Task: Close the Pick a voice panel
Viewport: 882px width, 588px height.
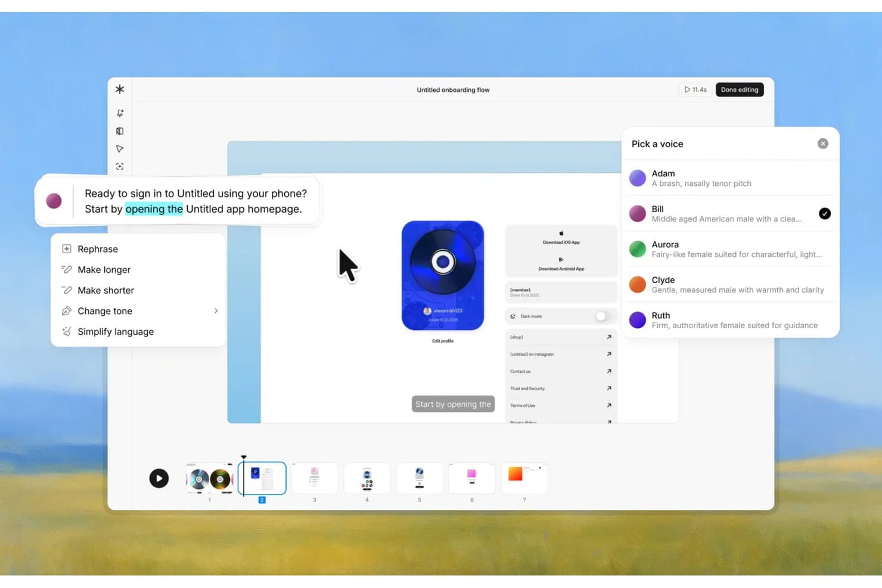Action: pyautogui.click(x=823, y=144)
